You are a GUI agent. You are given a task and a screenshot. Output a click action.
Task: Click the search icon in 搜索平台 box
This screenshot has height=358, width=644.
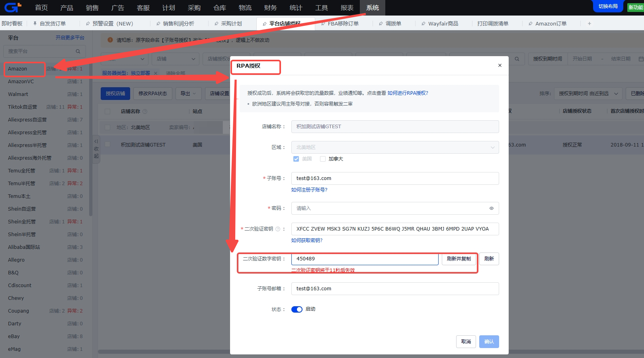pos(78,51)
